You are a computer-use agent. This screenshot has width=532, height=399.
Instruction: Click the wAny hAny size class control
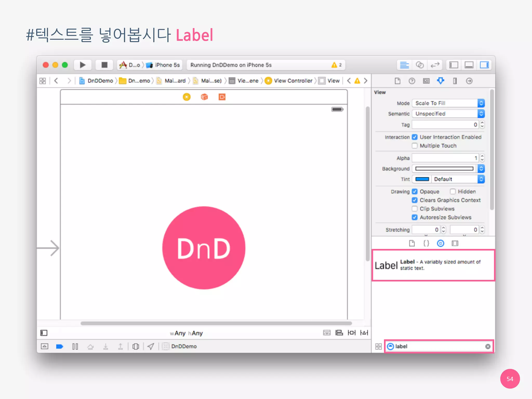pos(186,333)
